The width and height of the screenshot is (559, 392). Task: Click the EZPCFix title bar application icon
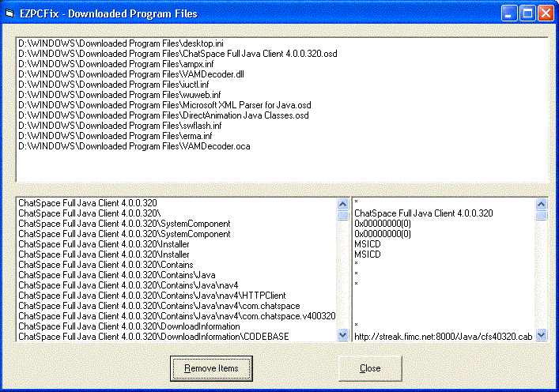click(x=9, y=13)
